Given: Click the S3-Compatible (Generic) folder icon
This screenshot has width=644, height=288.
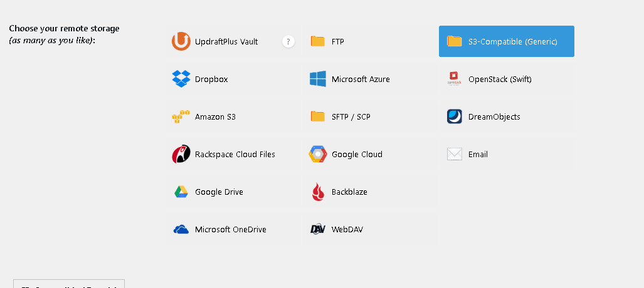Looking at the screenshot, I should coord(455,41).
